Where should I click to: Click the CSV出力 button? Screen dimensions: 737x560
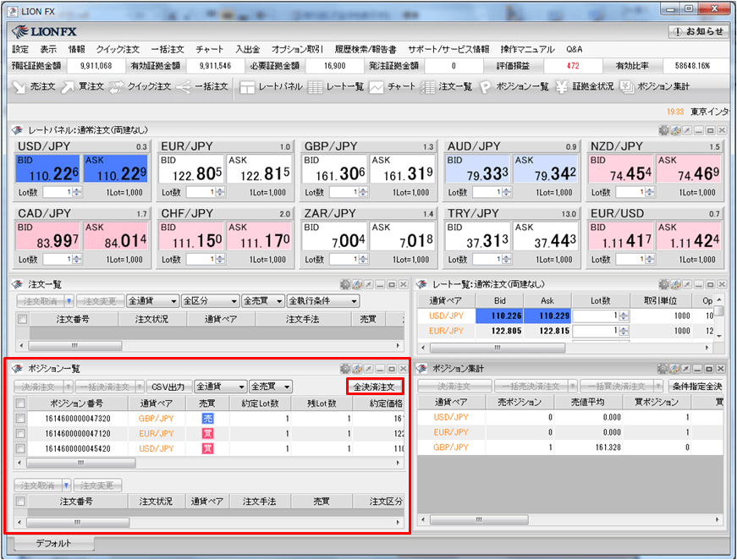pos(168,387)
